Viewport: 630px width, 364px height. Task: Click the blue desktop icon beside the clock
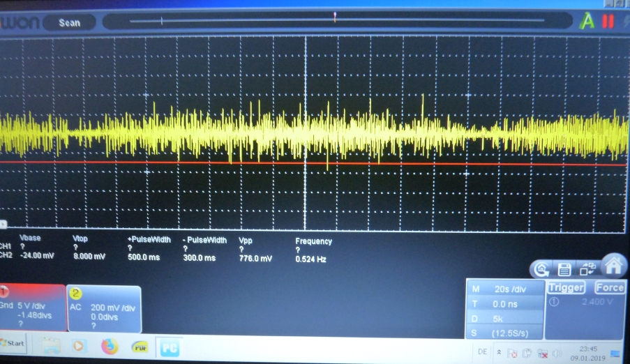615,354
